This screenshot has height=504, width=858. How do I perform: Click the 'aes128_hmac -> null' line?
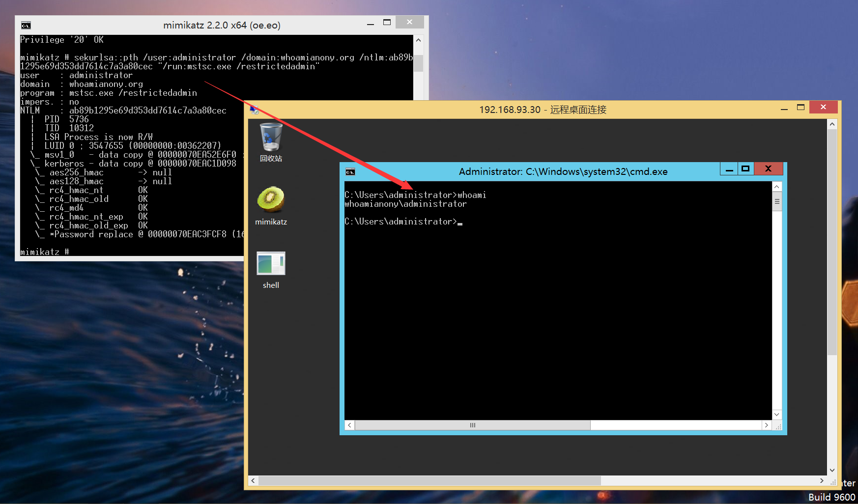click(104, 181)
